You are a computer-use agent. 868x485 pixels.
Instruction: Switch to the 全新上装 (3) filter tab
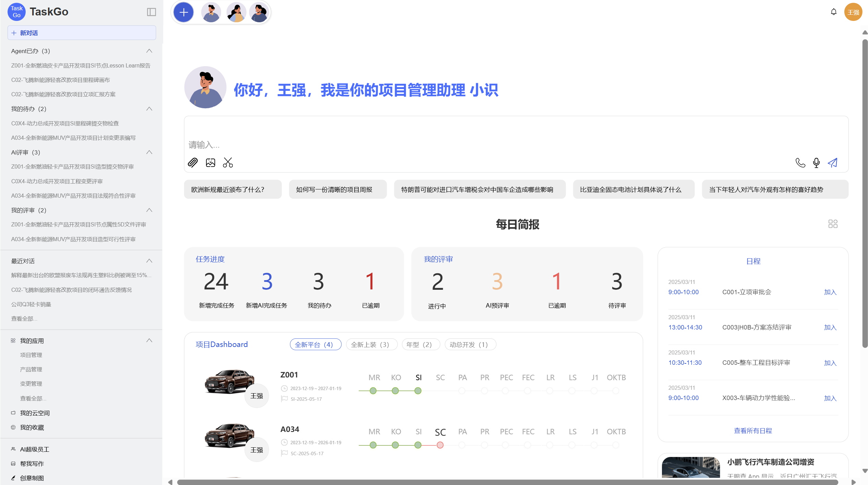coord(371,344)
